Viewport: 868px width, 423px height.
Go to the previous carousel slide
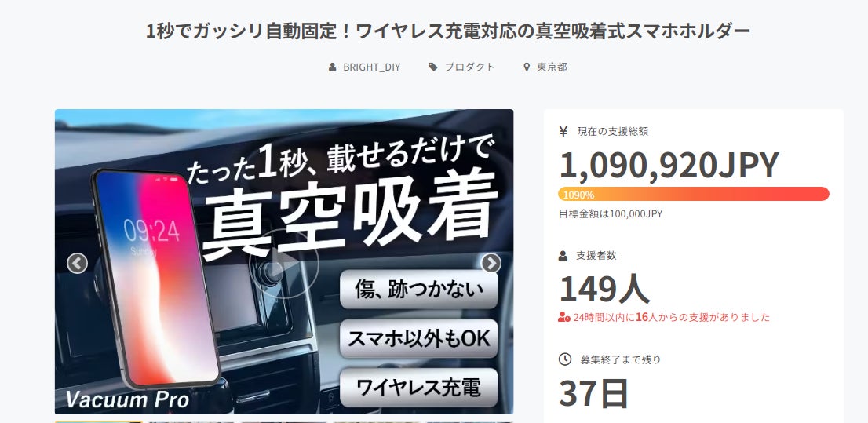click(x=78, y=264)
